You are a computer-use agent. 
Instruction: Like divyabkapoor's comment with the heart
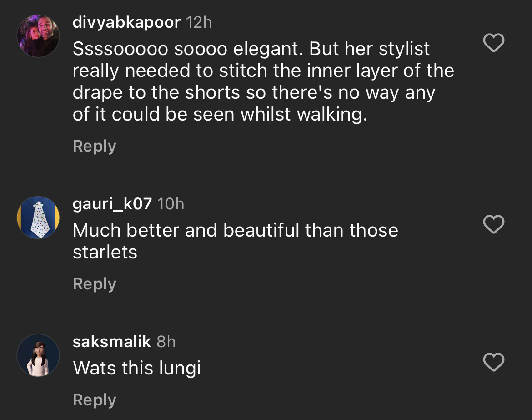pyautogui.click(x=493, y=43)
